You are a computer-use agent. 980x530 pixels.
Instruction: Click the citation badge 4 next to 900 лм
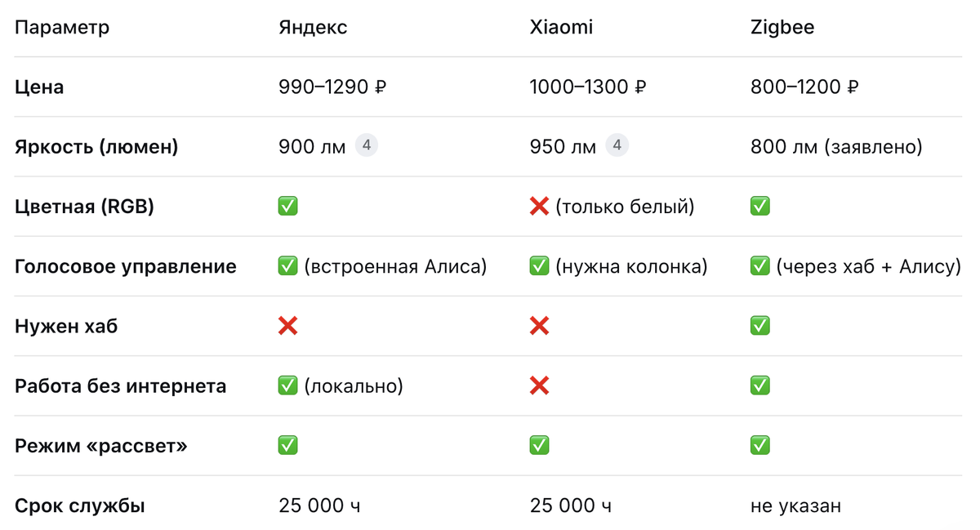[x=367, y=145]
